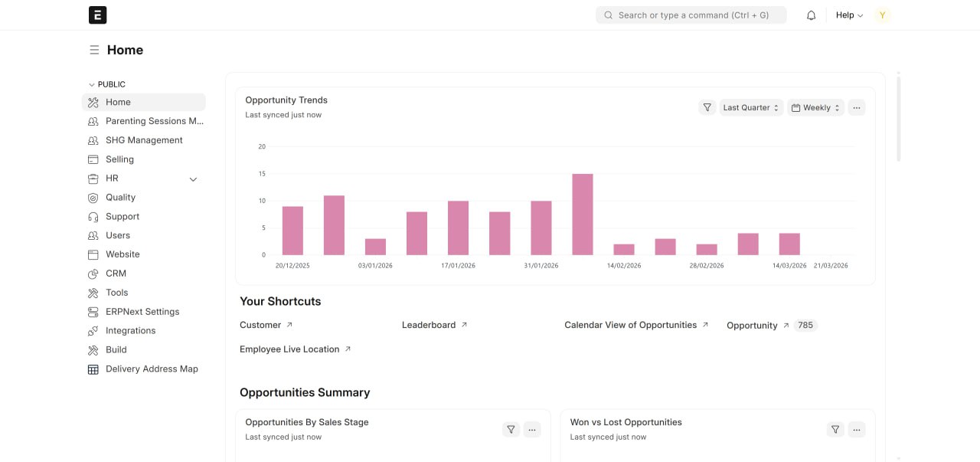Screen dimensions: 980x462
Task: Open the Weekly interval dropdown
Action: tap(816, 108)
